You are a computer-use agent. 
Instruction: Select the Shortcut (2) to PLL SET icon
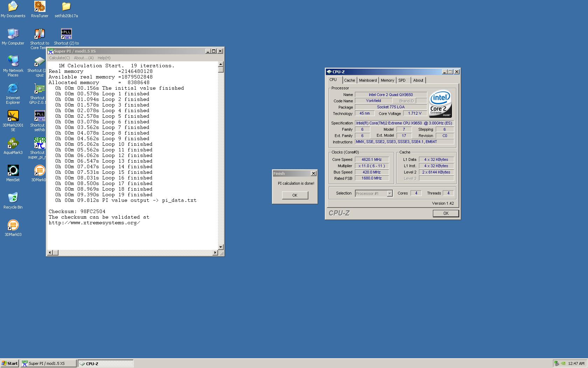click(66, 37)
